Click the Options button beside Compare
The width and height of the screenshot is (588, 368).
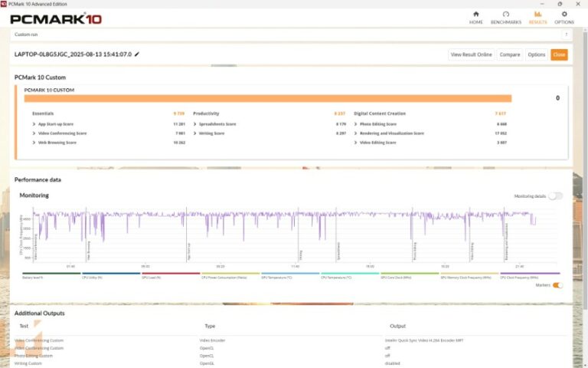click(x=536, y=54)
